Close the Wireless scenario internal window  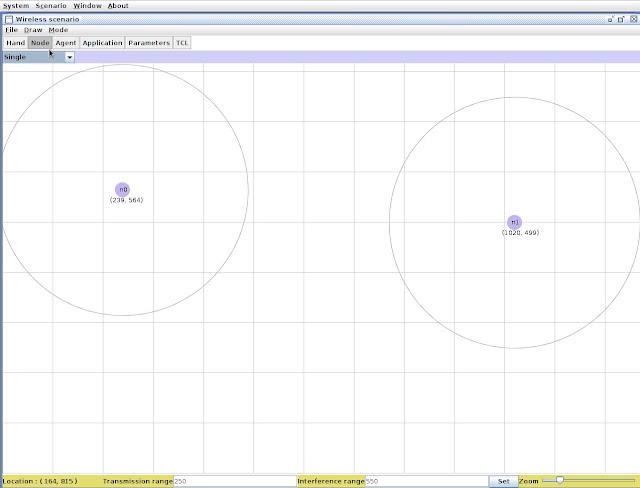pos(633,19)
